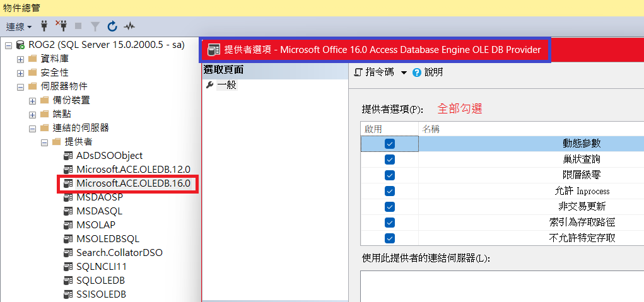Open the 連線 dropdown in Object Explorer
The width and height of the screenshot is (644, 302).
(x=19, y=27)
